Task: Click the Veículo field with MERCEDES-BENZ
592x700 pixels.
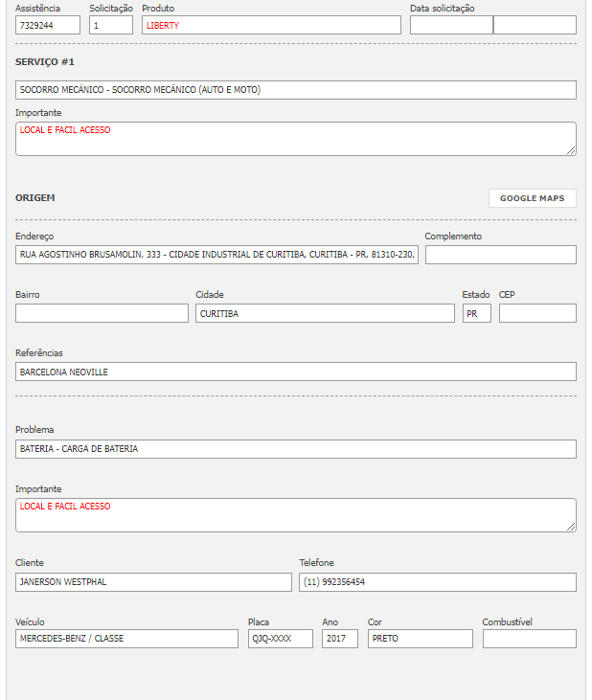Action: (x=126, y=639)
